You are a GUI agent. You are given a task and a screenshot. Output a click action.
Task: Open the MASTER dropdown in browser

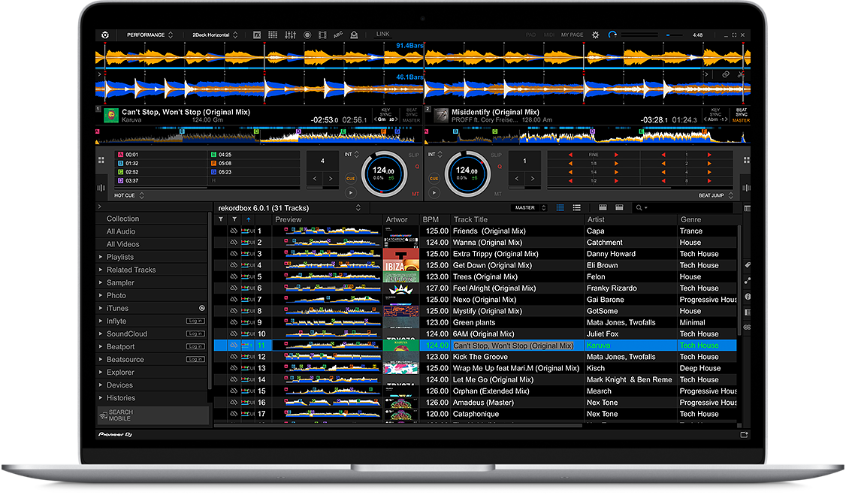coord(529,208)
